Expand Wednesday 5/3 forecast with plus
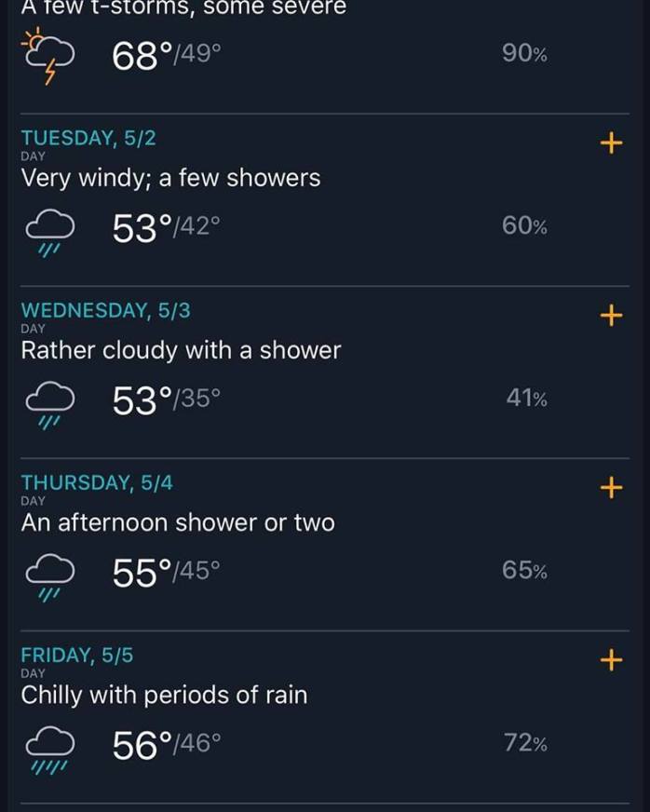The width and height of the screenshot is (650, 812). click(610, 315)
